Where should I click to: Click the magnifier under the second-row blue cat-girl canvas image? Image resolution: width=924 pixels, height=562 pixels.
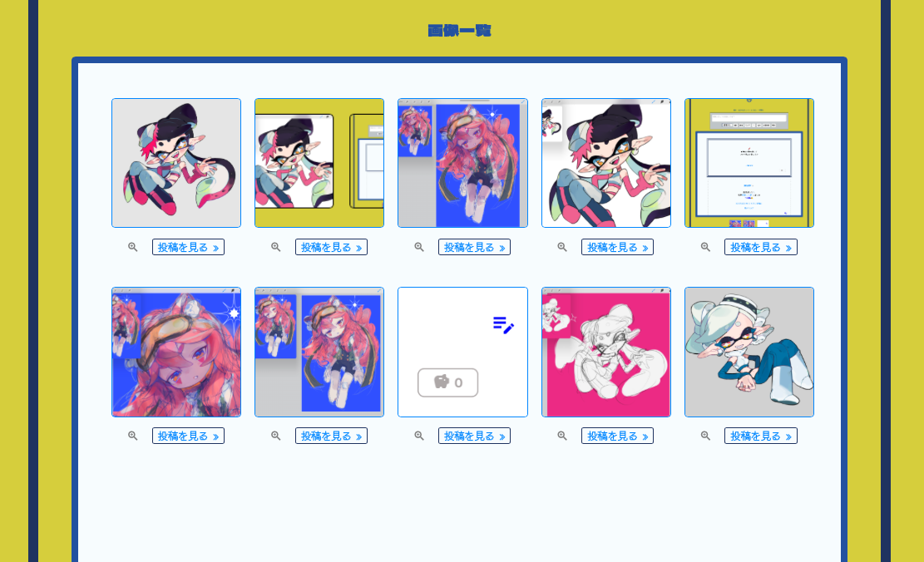point(276,436)
